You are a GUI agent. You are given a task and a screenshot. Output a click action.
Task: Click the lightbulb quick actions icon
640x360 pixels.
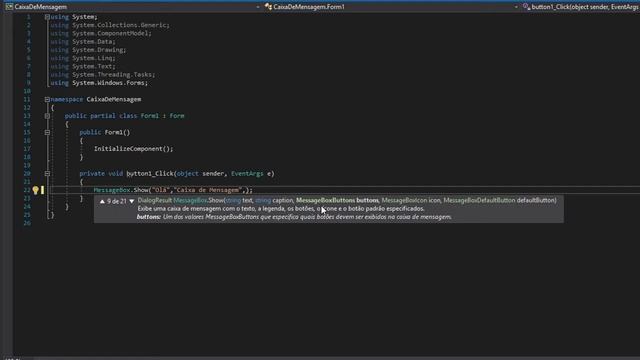tap(36, 190)
